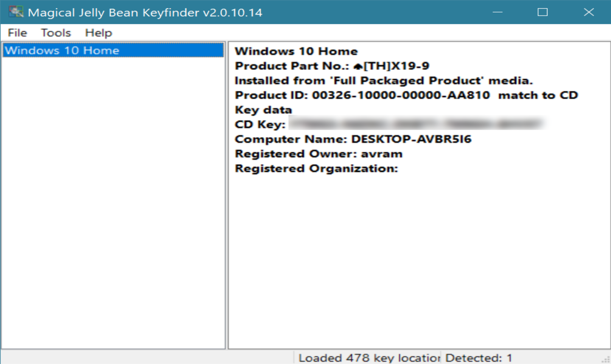611x364 pixels.
Task: Open the Help menu
Action: 98,33
